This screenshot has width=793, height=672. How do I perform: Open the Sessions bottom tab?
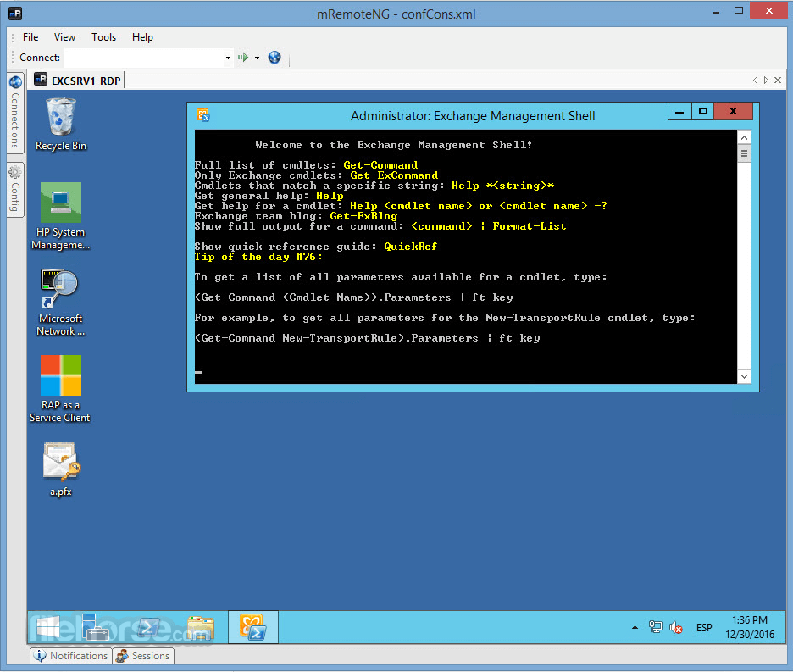(143, 656)
